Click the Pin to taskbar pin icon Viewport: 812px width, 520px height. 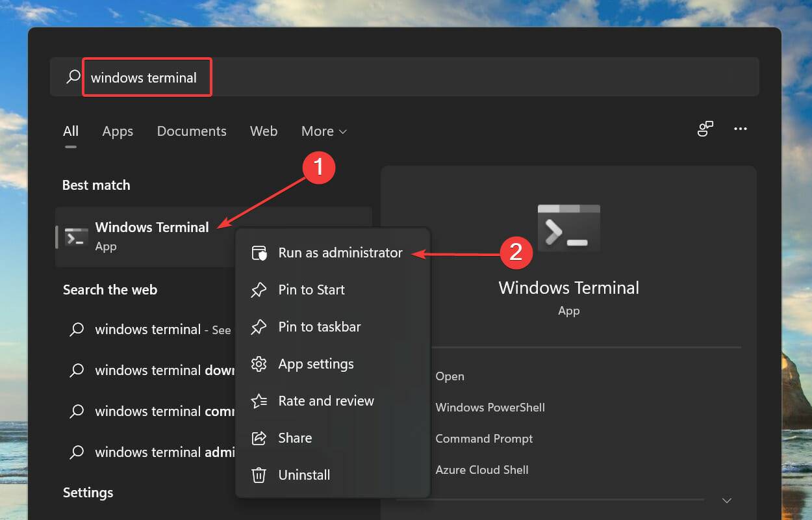(x=259, y=326)
